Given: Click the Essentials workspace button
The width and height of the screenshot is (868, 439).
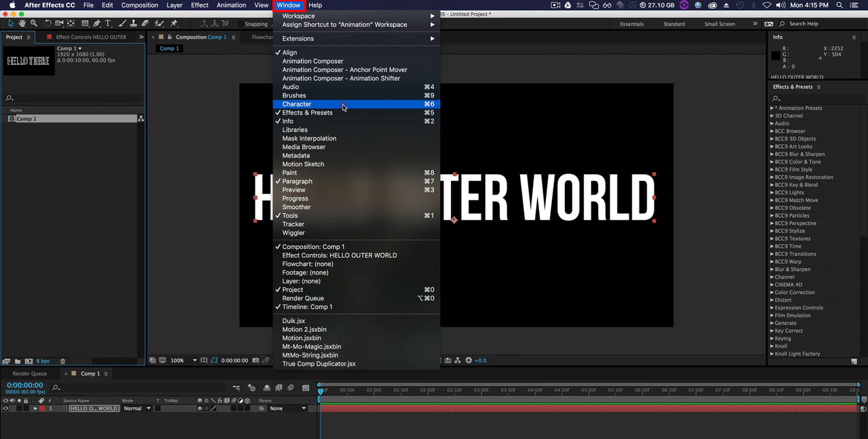Looking at the screenshot, I should tap(631, 24).
